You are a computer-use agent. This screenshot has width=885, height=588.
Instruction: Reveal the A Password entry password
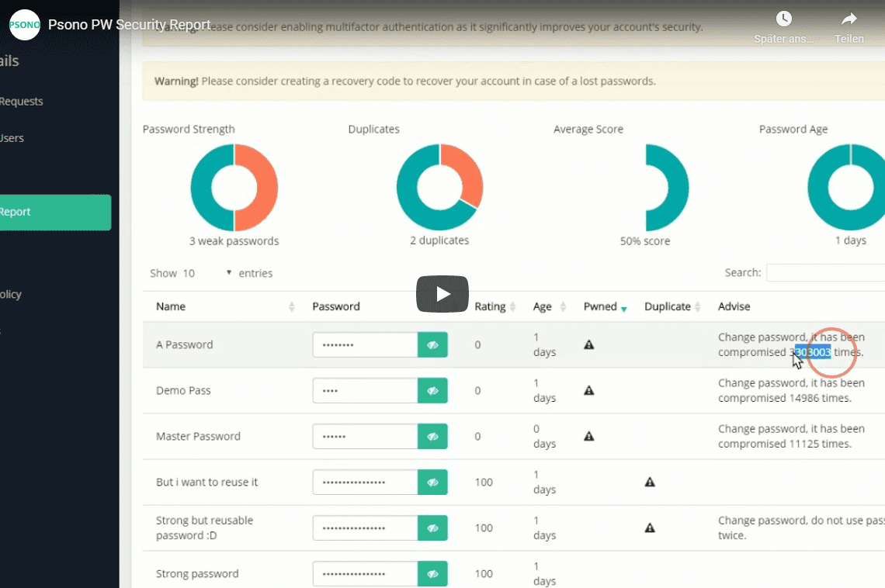tap(432, 345)
